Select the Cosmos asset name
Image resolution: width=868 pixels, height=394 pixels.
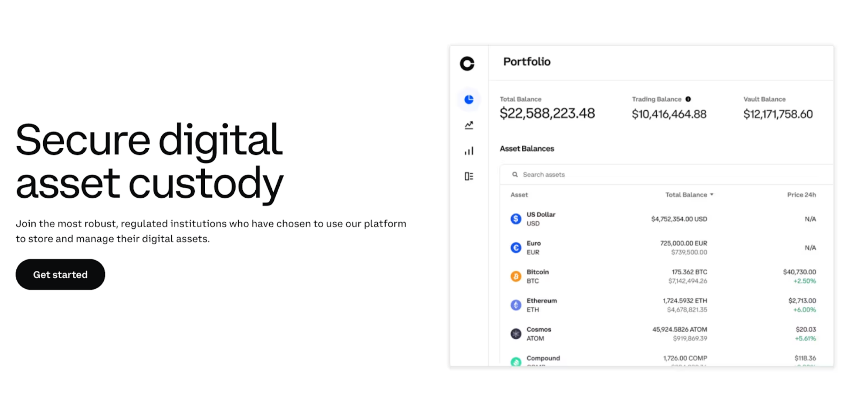[539, 329]
